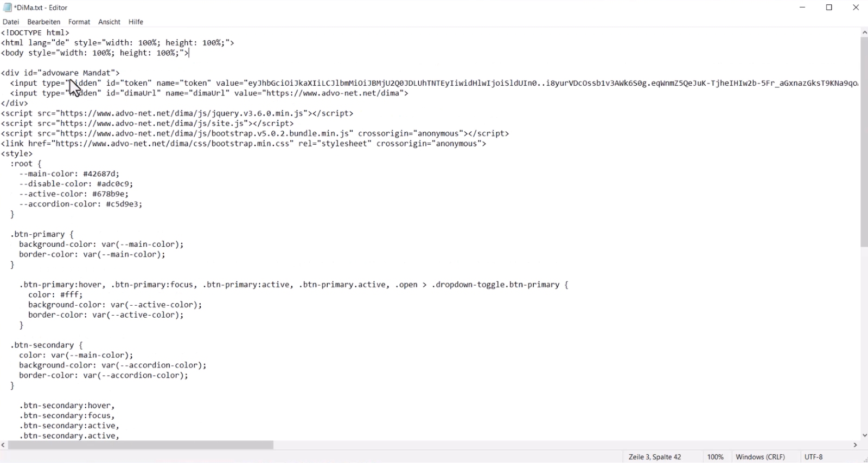This screenshot has width=868, height=463.
Task: Click 'background-color: var(--accordion-color);' line
Action: coord(113,365)
